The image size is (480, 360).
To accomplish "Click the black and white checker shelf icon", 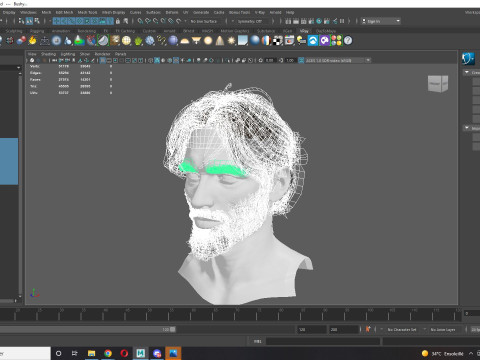I will pyautogui.click(x=277, y=41).
